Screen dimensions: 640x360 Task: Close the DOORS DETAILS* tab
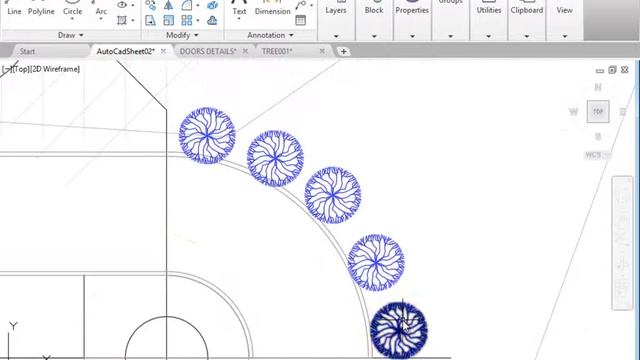[245, 51]
